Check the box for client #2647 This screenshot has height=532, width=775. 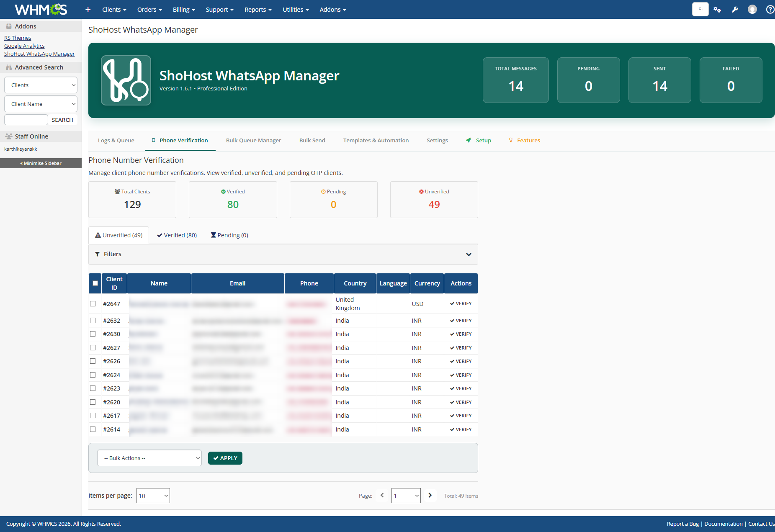tap(93, 303)
